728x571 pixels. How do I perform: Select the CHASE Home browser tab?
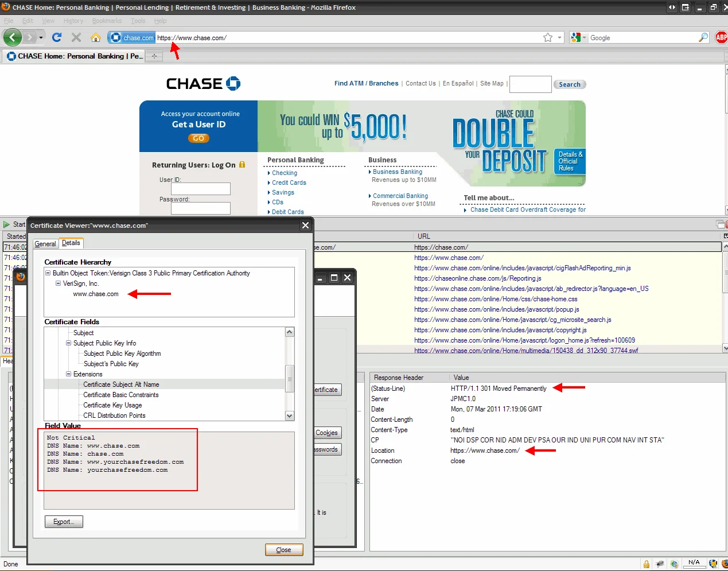(x=74, y=56)
